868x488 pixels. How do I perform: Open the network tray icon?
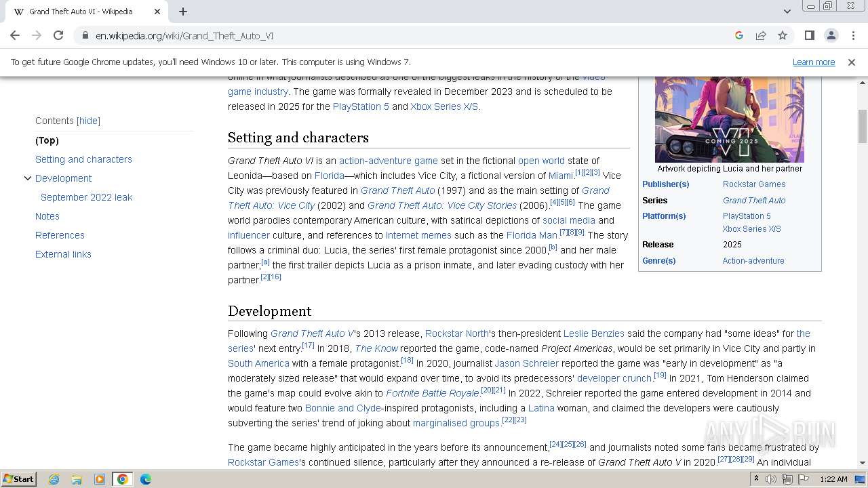[787, 479]
